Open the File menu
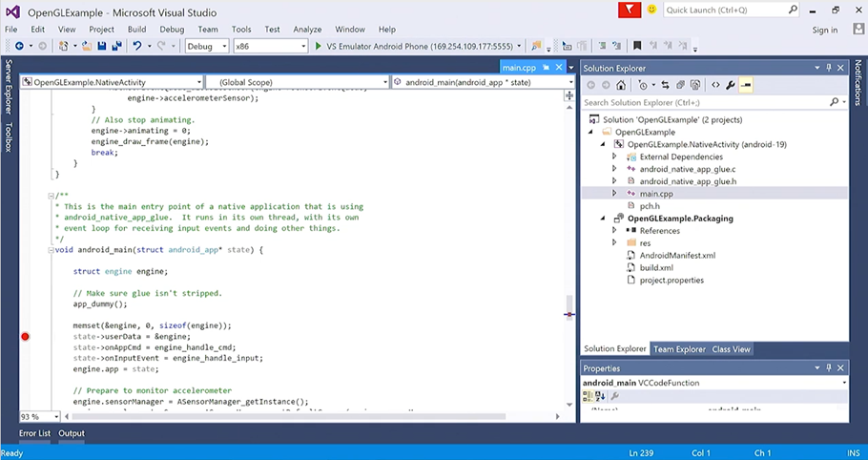 tap(11, 30)
